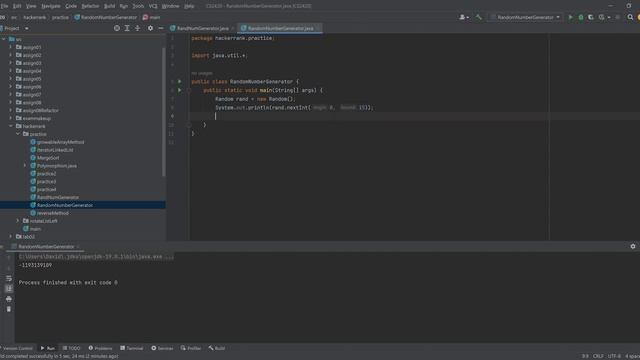Select RandNumGenerator in the project tree
The height and width of the screenshot is (360, 640).
click(58, 197)
